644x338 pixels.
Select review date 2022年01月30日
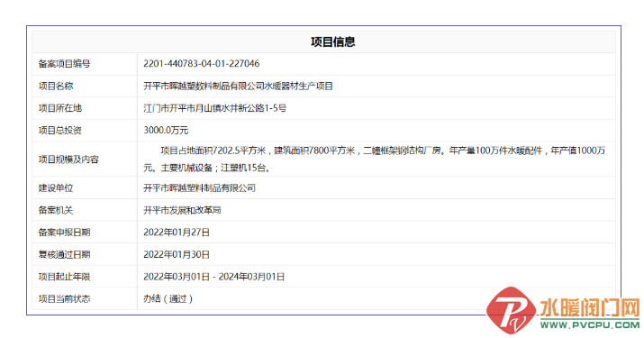point(177,254)
